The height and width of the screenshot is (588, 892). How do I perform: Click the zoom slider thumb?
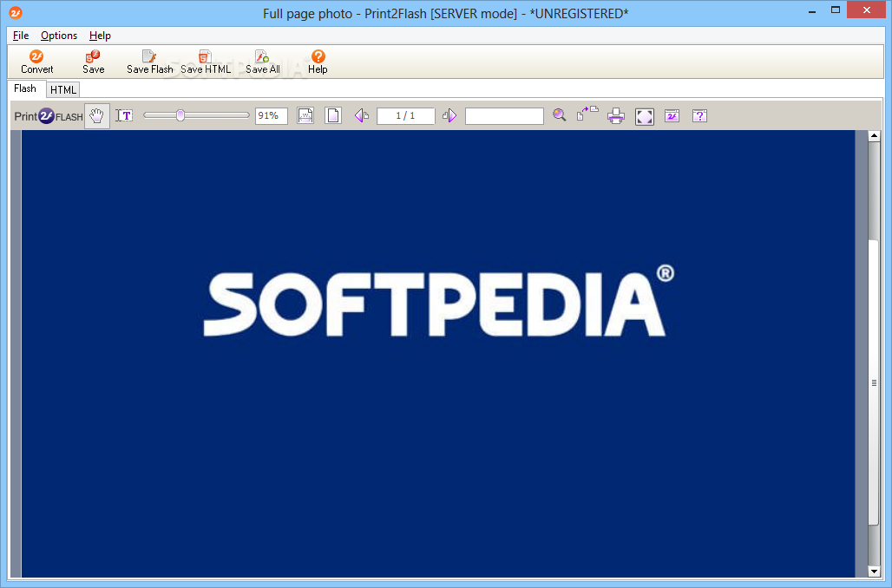pos(180,115)
